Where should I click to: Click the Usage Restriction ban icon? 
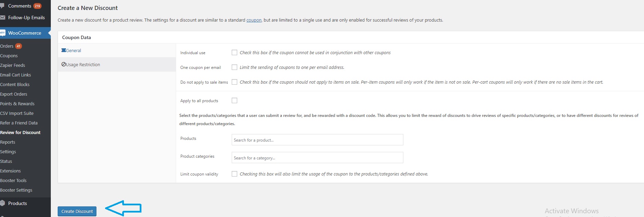pyautogui.click(x=64, y=64)
